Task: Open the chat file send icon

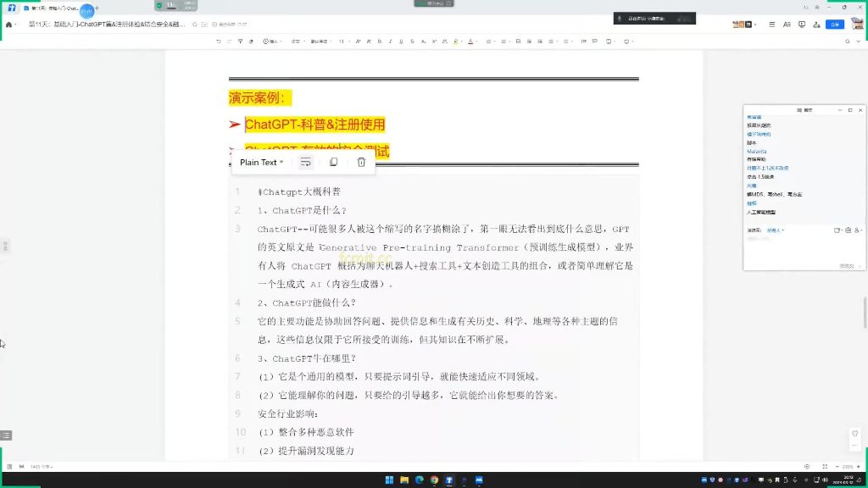Action: pos(837,230)
